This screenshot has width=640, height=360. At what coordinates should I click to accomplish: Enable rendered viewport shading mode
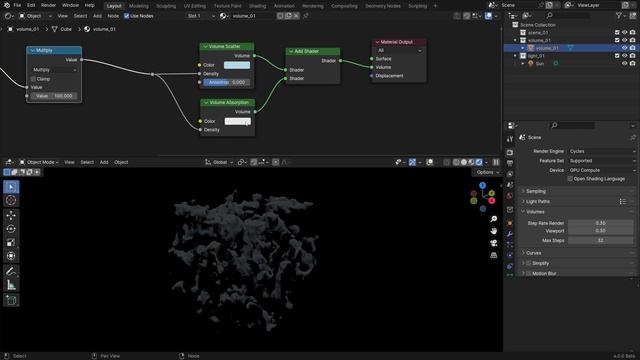479,162
